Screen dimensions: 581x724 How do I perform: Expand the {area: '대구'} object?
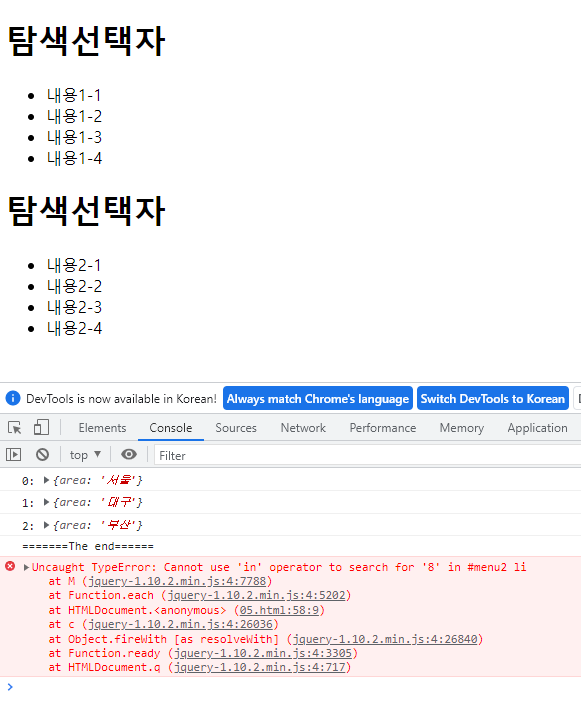(x=46, y=502)
